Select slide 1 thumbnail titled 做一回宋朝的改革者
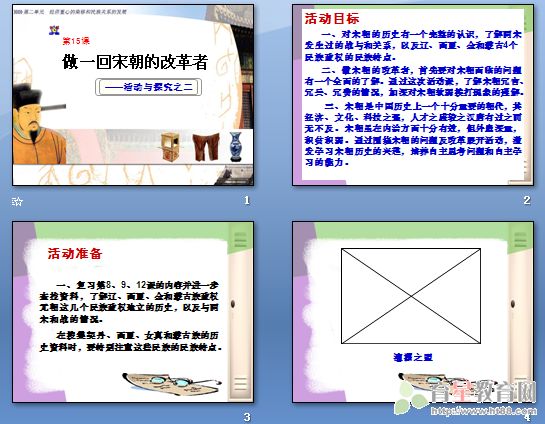 (133, 95)
